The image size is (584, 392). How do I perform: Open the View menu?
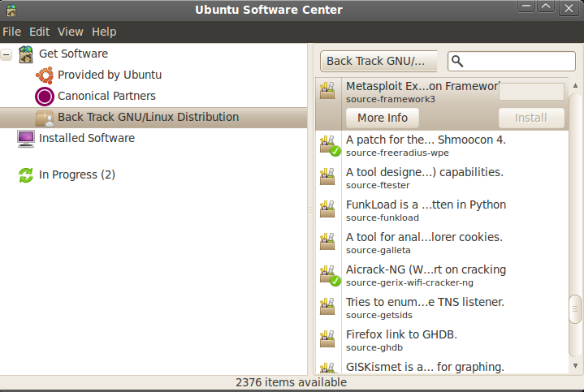[x=71, y=32]
